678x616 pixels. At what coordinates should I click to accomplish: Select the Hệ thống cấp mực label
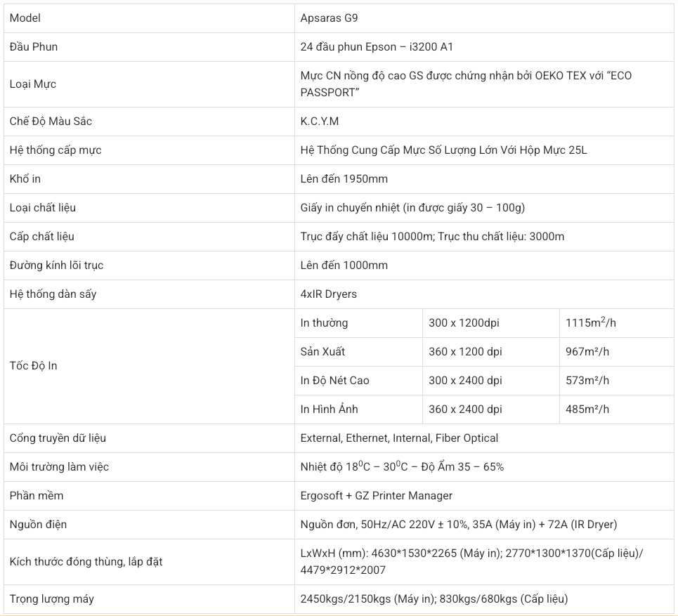(56, 150)
